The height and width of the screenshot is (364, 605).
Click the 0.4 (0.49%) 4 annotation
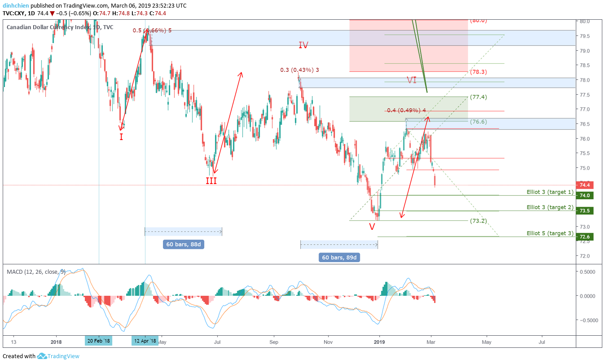(x=406, y=110)
